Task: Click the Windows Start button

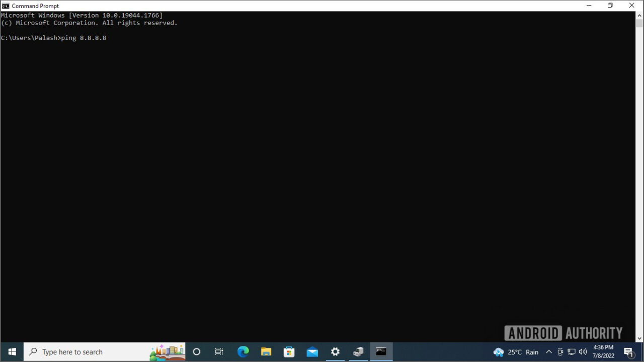Action: [11, 351]
